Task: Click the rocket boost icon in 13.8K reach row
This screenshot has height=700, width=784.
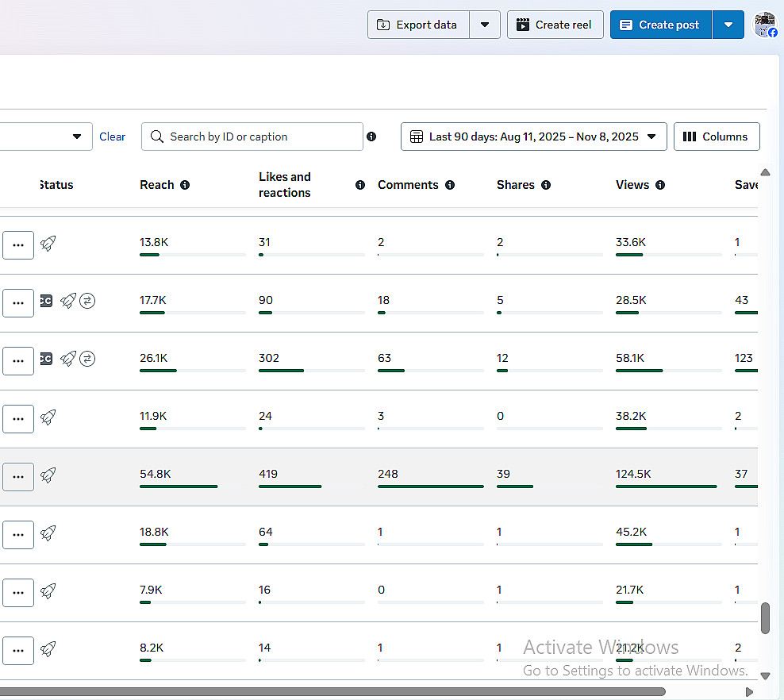Action: click(48, 244)
